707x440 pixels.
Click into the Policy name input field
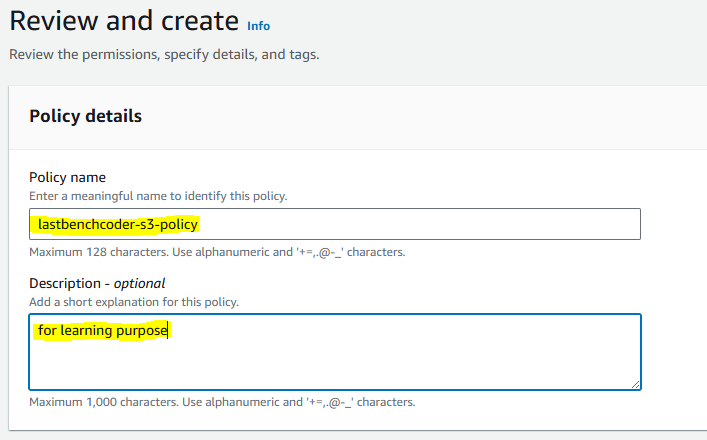pyautogui.click(x=335, y=224)
